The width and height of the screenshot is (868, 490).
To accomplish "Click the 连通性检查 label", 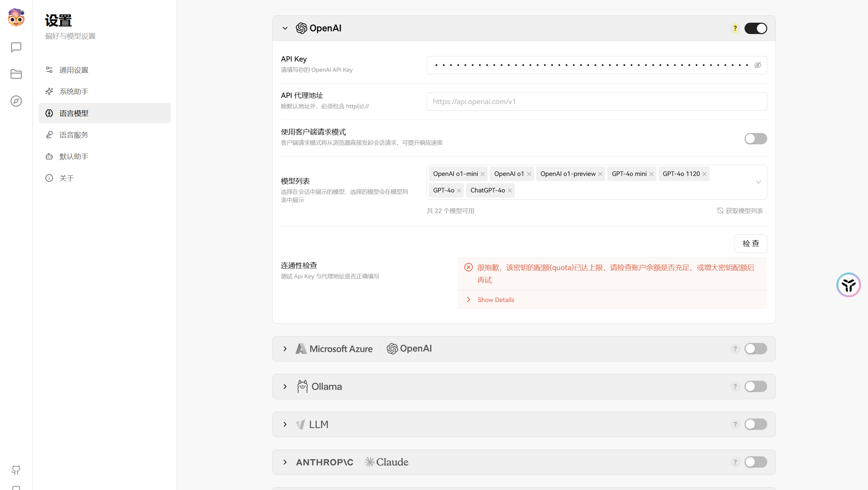I will click(x=299, y=265).
